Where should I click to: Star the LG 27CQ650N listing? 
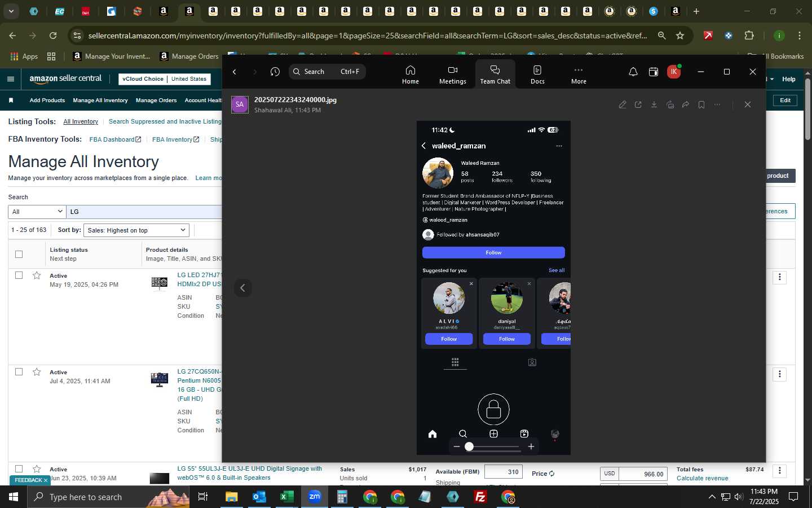pos(37,372)
